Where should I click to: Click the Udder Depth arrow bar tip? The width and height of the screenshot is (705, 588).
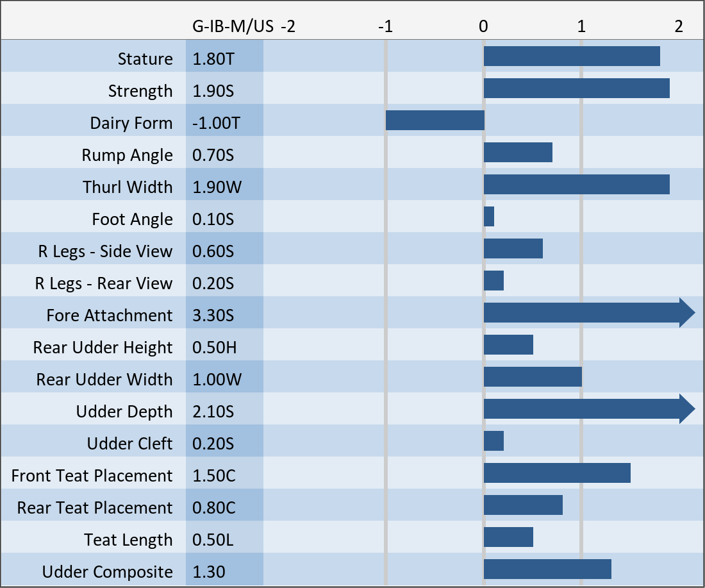[x=687, y=409]
